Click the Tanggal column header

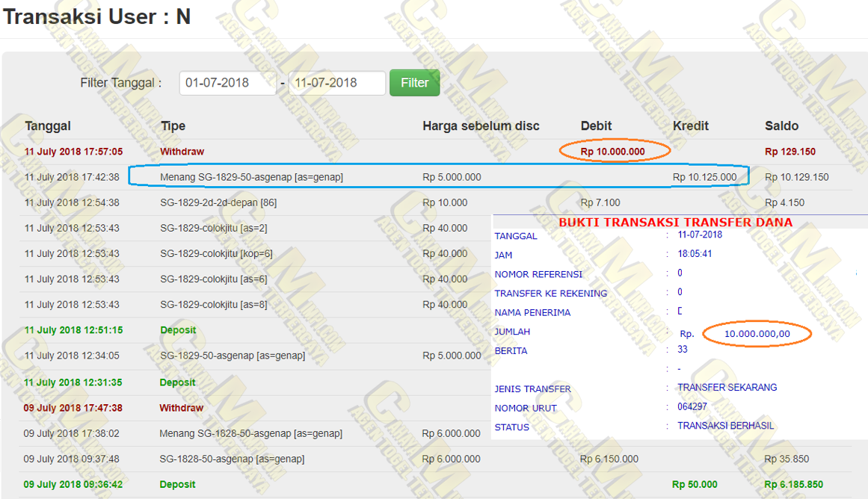point(48,126)
